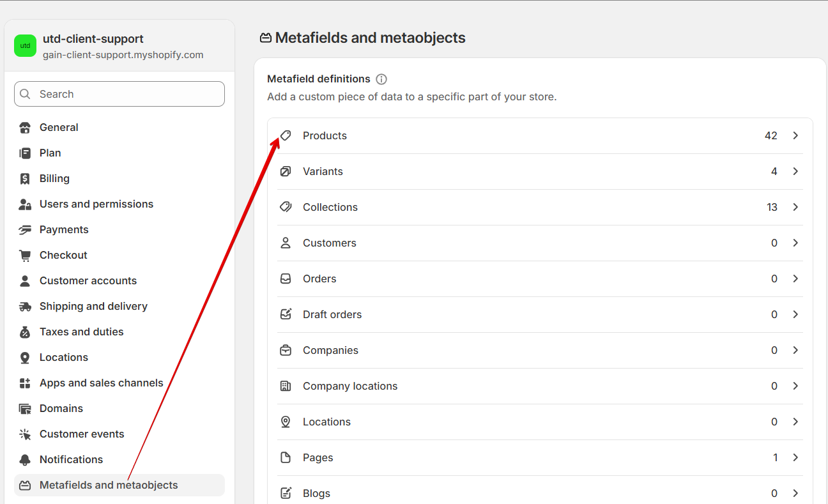Click the Draft orders icon in list
This screenshot has height=504, width=828.
click(x=286, y=314)
